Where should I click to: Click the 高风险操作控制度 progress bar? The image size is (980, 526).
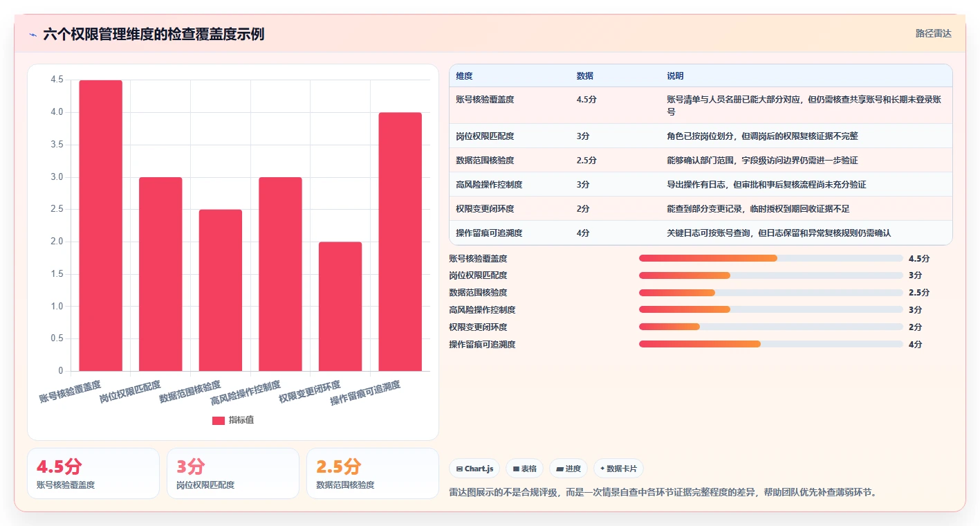tap(771, 309)
